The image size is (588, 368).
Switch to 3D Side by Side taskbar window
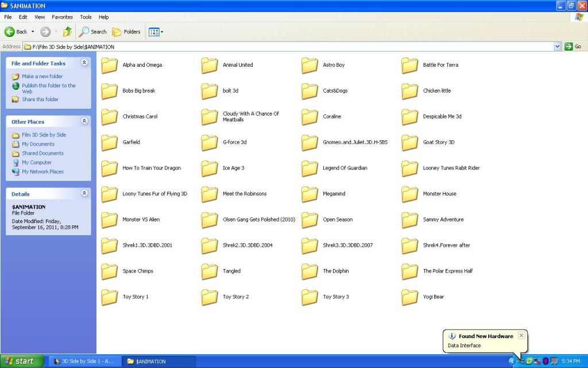tap(84, 361)
